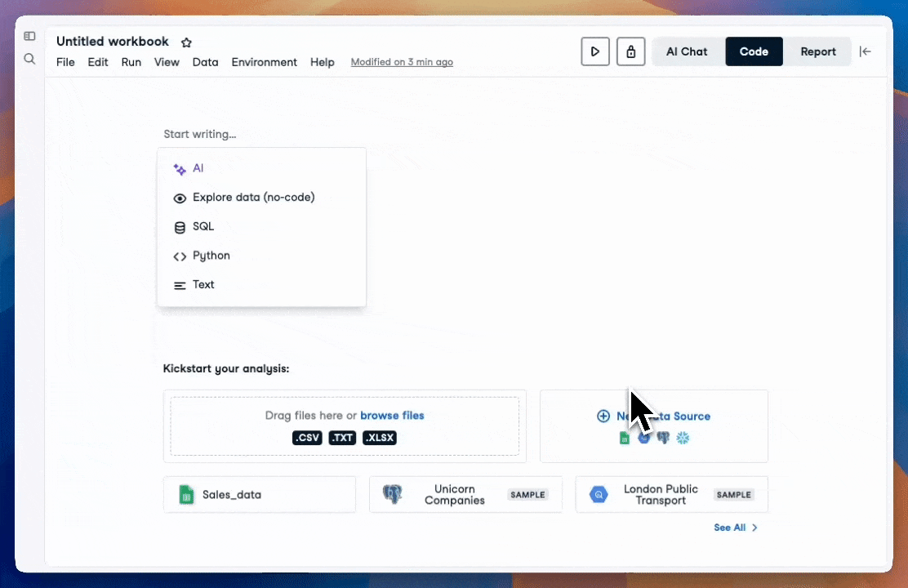The width and height of the screenshot is (908, 588).
Task: Choose Python cell option
Action: 261,256
